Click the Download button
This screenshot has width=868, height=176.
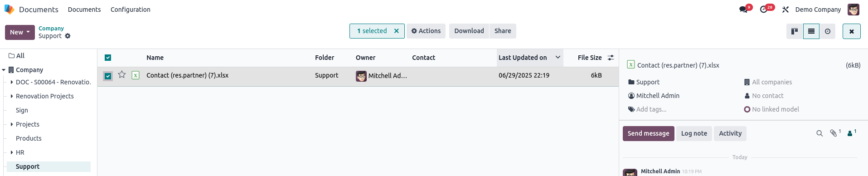click(469, 31)
